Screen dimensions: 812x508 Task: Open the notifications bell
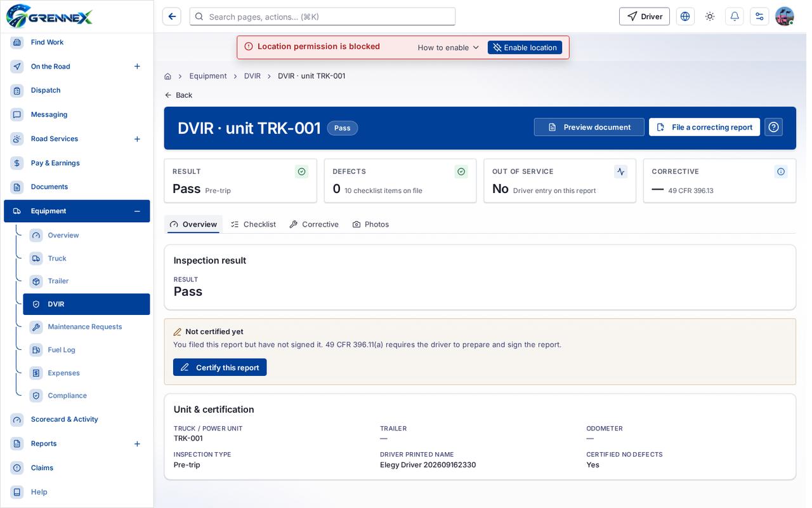coord(735,17)
